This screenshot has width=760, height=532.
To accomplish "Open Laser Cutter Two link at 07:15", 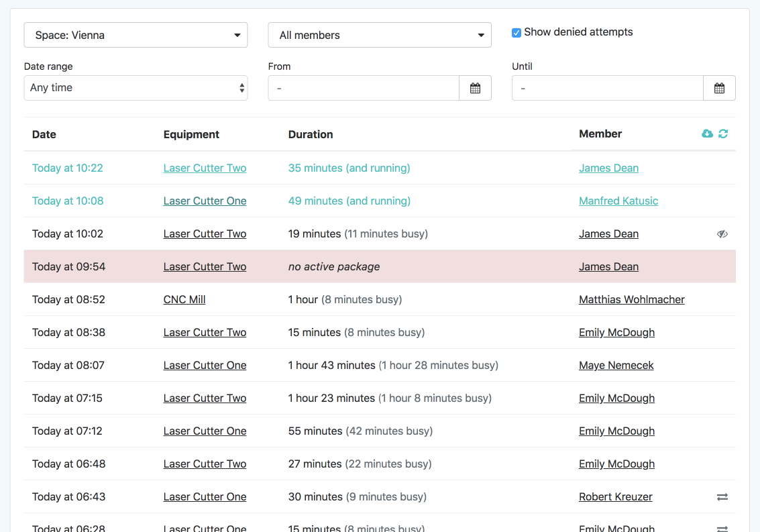I will (205, 398).
